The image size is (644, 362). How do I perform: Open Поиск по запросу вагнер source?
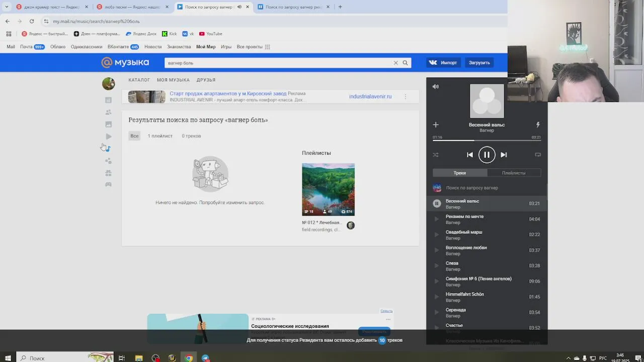[472, 188]
